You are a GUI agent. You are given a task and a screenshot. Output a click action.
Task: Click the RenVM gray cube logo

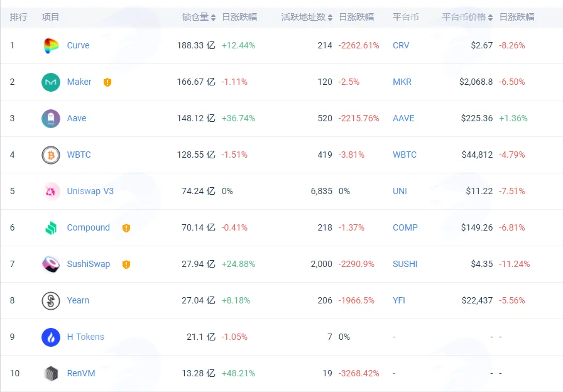51,373
